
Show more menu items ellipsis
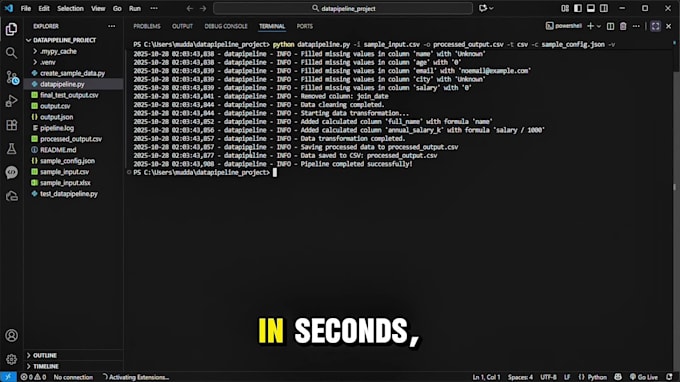coord(154,8)
